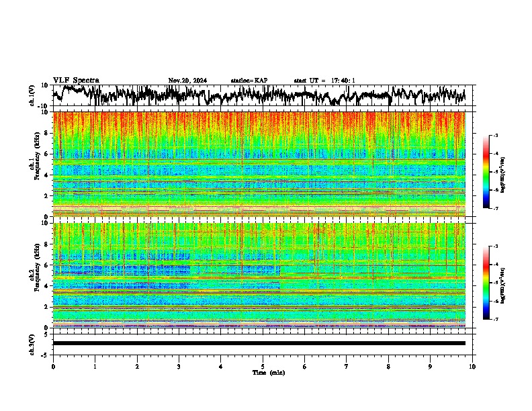Click tick label "5" on Time axis
532x411 pixels.
click(x=263, y=367)
